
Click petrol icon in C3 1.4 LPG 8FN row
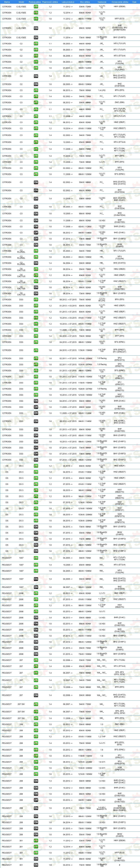pyautogui.click(x=36, y=90)
